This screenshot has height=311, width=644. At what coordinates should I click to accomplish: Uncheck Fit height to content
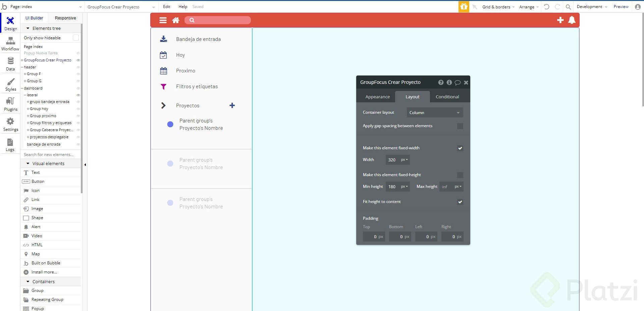pyautogui.click(x=460, y=202)
